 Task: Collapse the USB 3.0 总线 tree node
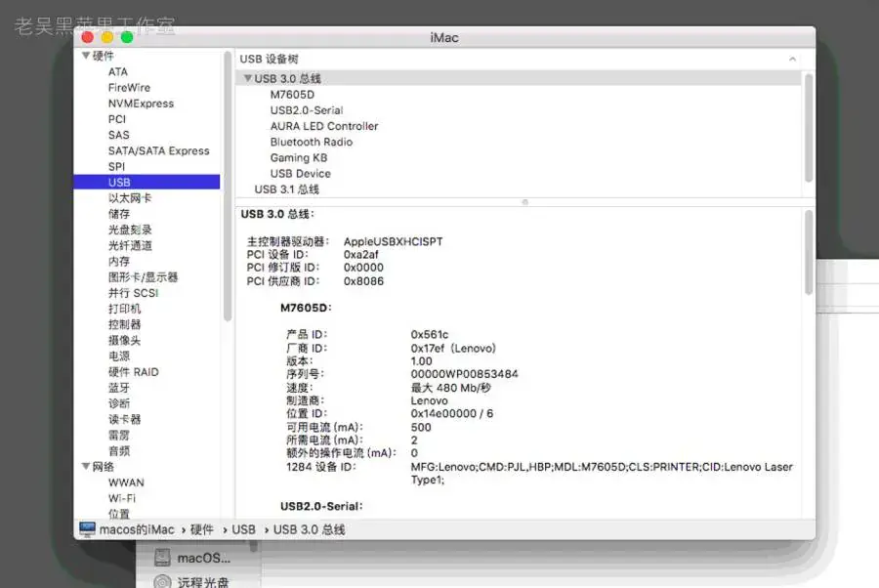(x=248, y=78)
